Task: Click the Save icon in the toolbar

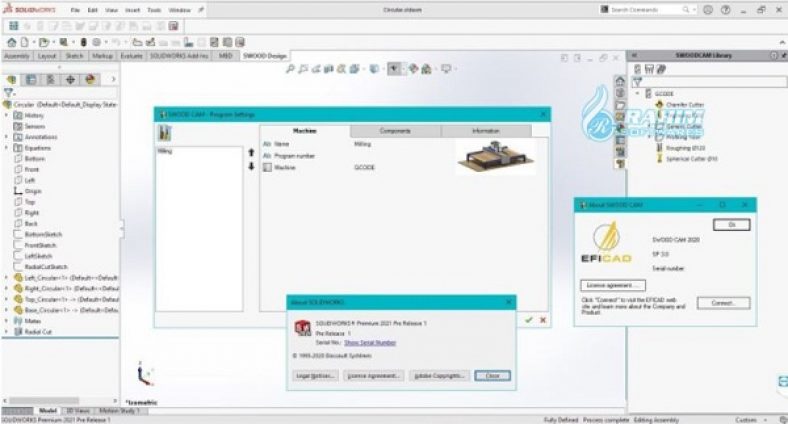Action: pos(64,42)
